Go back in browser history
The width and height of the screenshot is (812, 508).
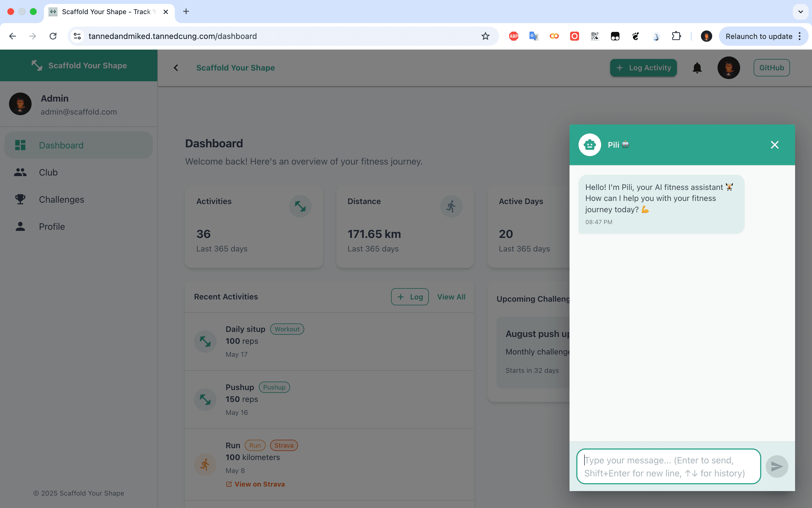12,36
